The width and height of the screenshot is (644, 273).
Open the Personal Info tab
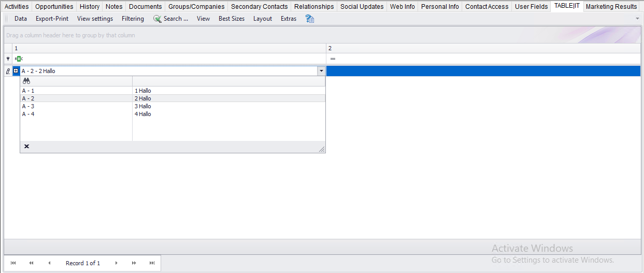440,6
